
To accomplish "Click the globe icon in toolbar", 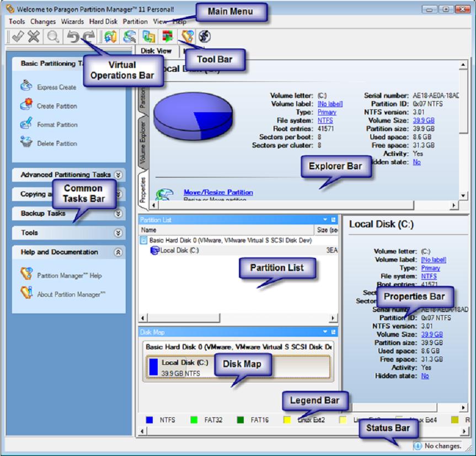I will point(205,37).
